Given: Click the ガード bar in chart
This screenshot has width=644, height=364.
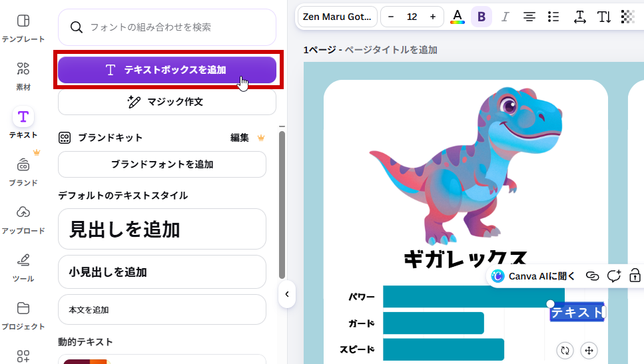Looking at the screenshot, I should pyautogui.click(x=434, y=323).
